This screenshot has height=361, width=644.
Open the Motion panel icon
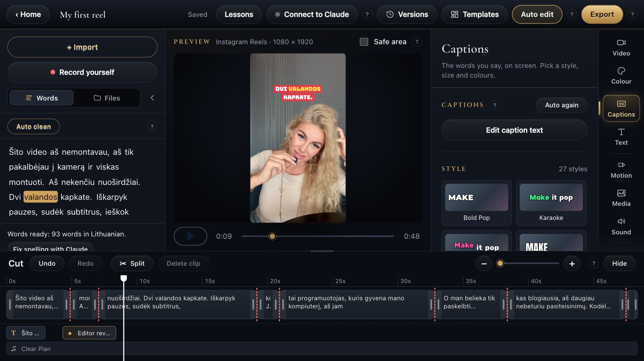pos(621,170)
